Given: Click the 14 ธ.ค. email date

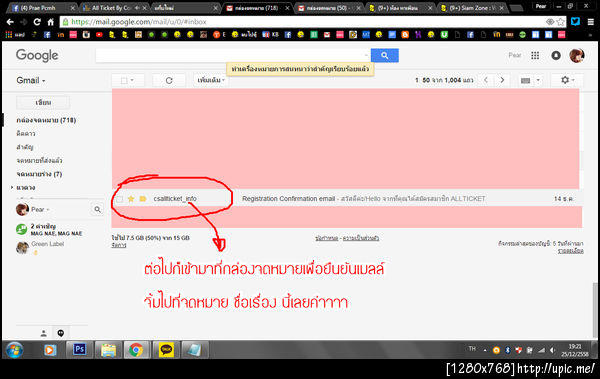Looking at the screenshot, I should pos(563,199).
